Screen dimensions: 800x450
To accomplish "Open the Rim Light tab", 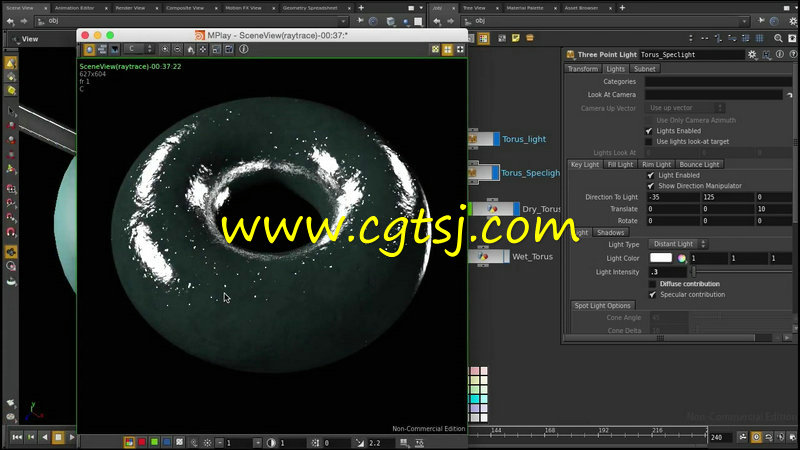I will tap(657, 164).
